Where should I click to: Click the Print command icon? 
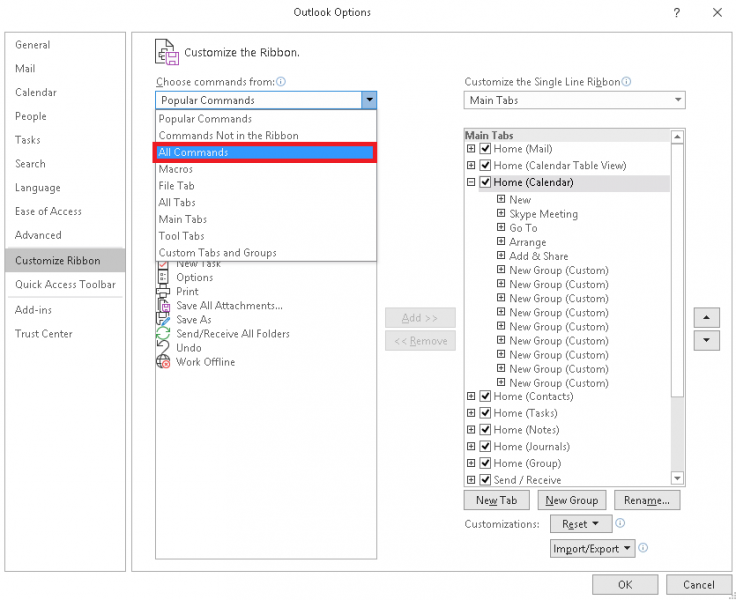(163, 292)
